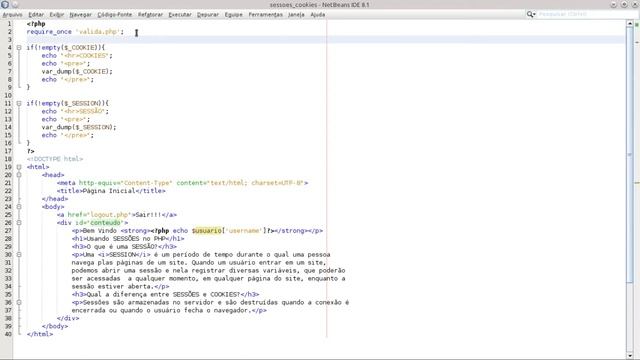The width and height of the screenshot is (640, 360).
Task: Click the pin icon beside NetBeans logo
Action: click(x=15, y=4)
